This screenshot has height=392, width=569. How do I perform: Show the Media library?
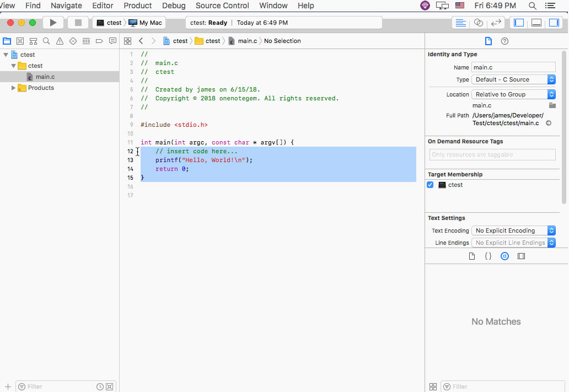(x=521, y=256)
